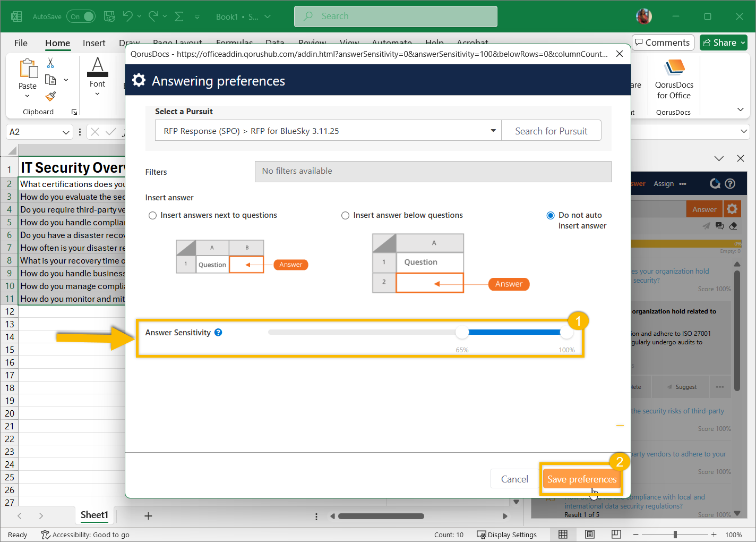Click the Save icon in title bar
Viewport: 756px width, 542px height.
pyautogui.click(x=109, y=16)
